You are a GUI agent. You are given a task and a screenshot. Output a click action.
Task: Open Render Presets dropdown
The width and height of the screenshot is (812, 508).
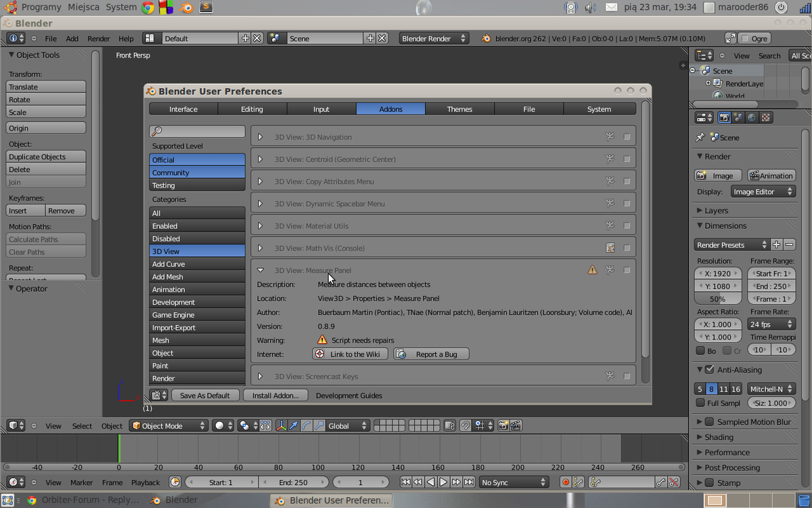pyautogui.click(x=732, y=245)
